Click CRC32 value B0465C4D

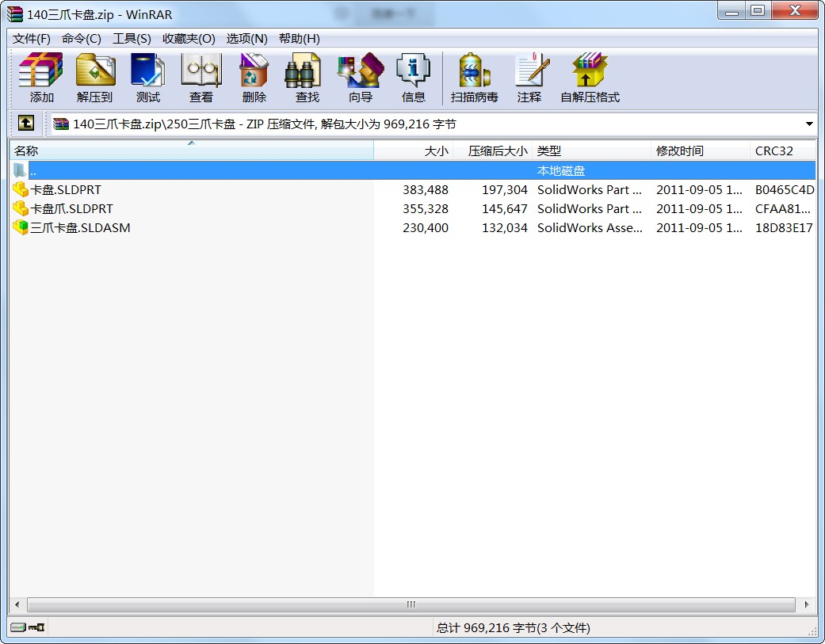785,190
